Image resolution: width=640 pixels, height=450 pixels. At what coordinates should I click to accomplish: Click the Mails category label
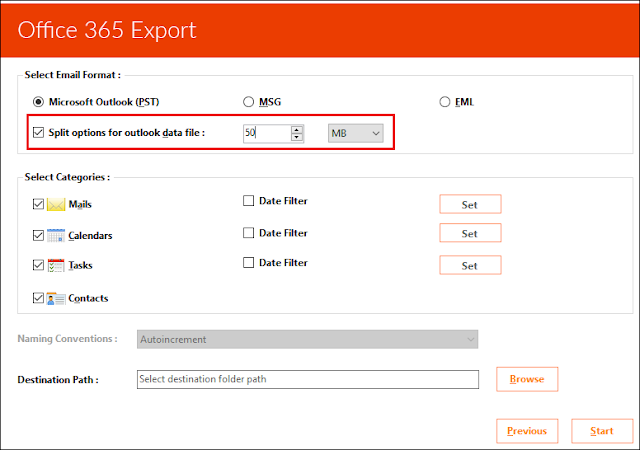(80, 204)
